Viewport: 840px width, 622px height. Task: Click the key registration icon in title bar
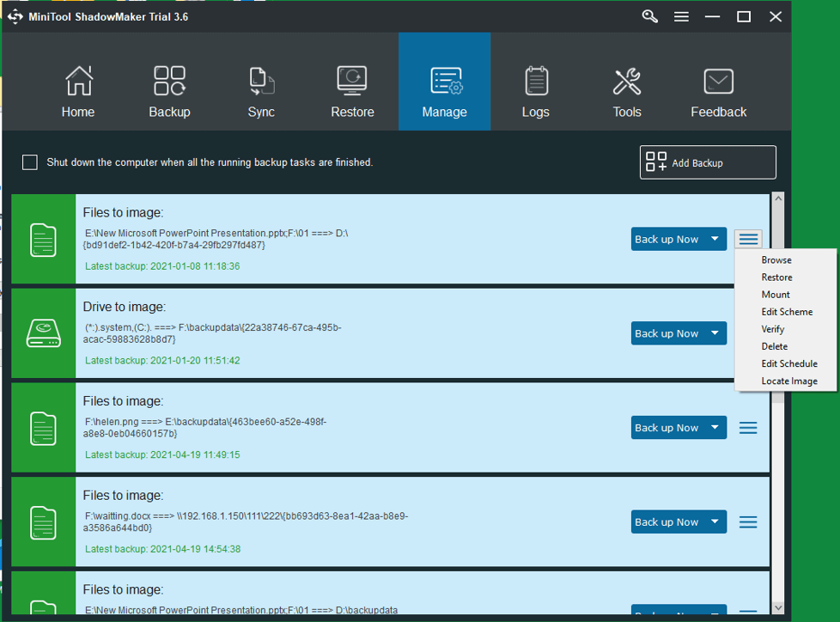coord(650,16)
